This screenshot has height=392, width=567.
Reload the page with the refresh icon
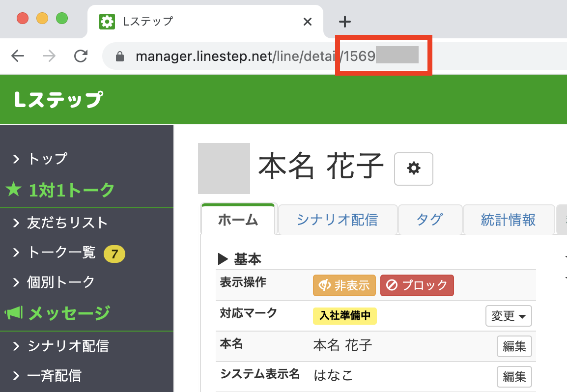coord(81,56)
